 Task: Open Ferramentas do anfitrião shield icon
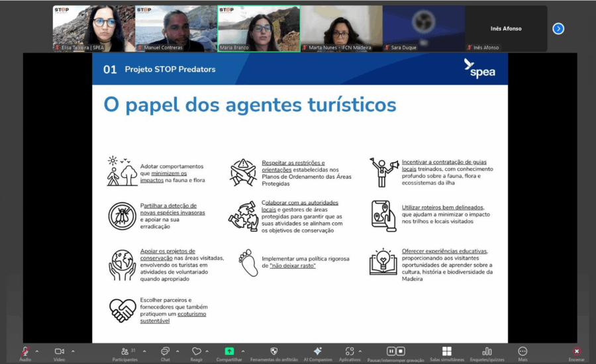point(273,351)
